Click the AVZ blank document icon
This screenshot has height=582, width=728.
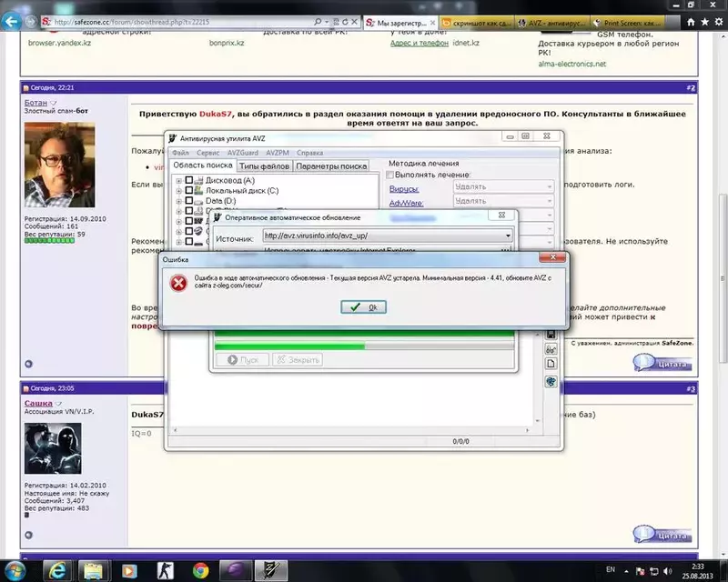[551, 364]
